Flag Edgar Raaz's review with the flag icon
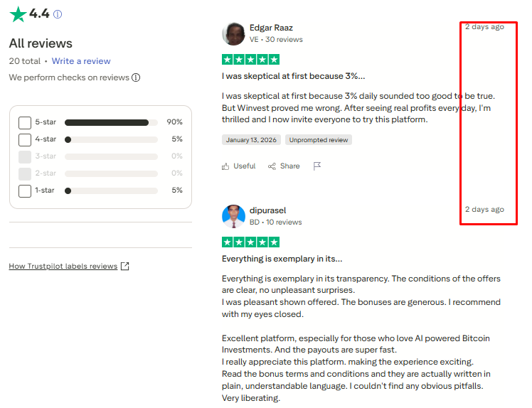The width and height of the screenshot is (532, 408). pos(317,166)
